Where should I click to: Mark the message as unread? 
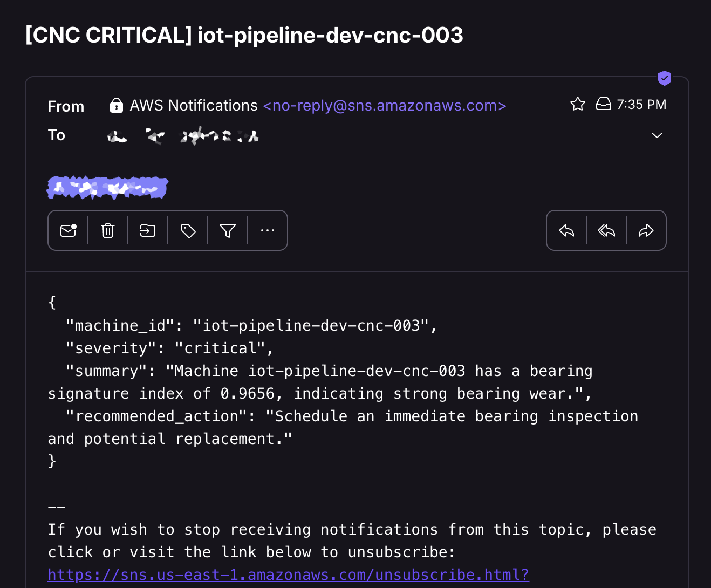click(x=68, y=231)
